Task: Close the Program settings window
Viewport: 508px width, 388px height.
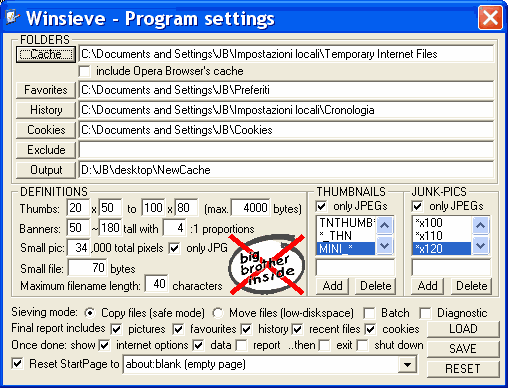Action: point(490,18)
